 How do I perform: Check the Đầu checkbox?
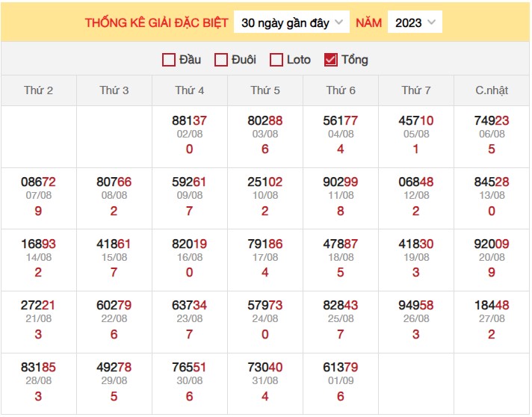click(x=169, y=61)
